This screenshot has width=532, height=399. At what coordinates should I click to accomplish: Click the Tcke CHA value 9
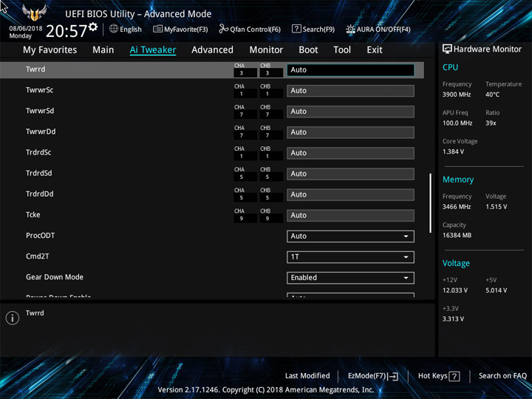[241, 219]
